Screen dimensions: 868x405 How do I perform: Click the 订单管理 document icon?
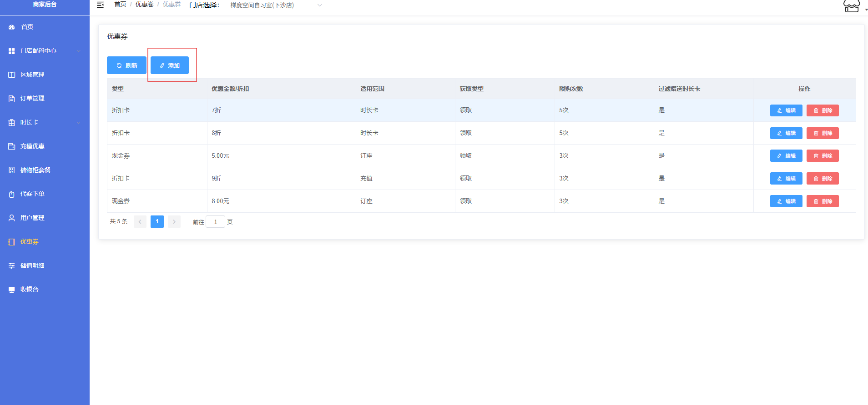(12, 99)
